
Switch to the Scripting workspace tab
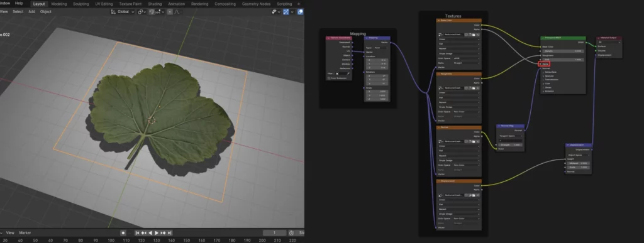(284, 4)
